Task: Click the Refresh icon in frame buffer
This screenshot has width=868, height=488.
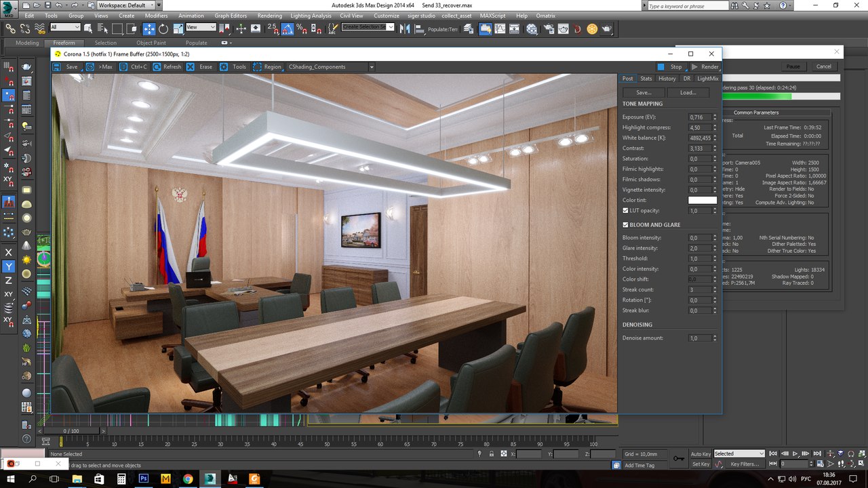Action: 157,67
